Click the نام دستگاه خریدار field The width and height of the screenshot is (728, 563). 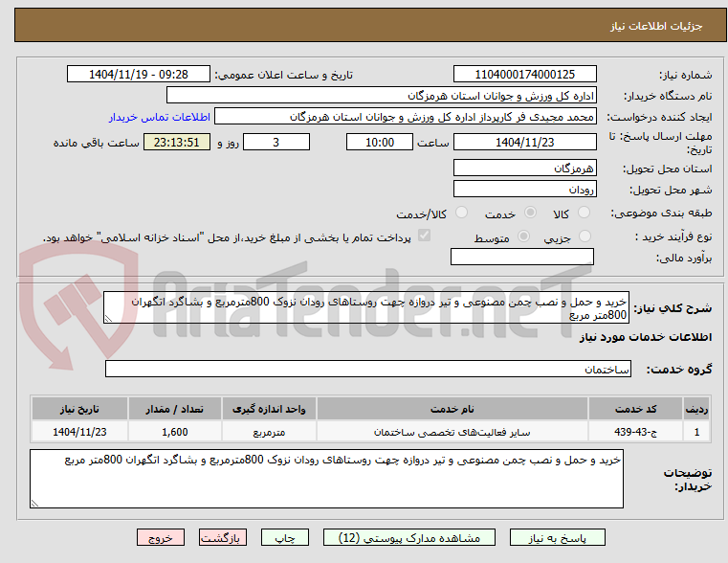tap(381, 96)
